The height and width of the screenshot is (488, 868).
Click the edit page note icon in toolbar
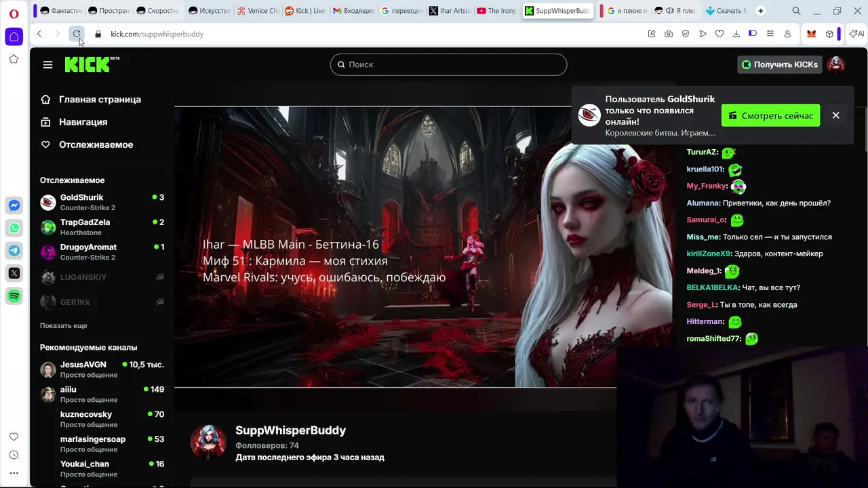[652, 34]
